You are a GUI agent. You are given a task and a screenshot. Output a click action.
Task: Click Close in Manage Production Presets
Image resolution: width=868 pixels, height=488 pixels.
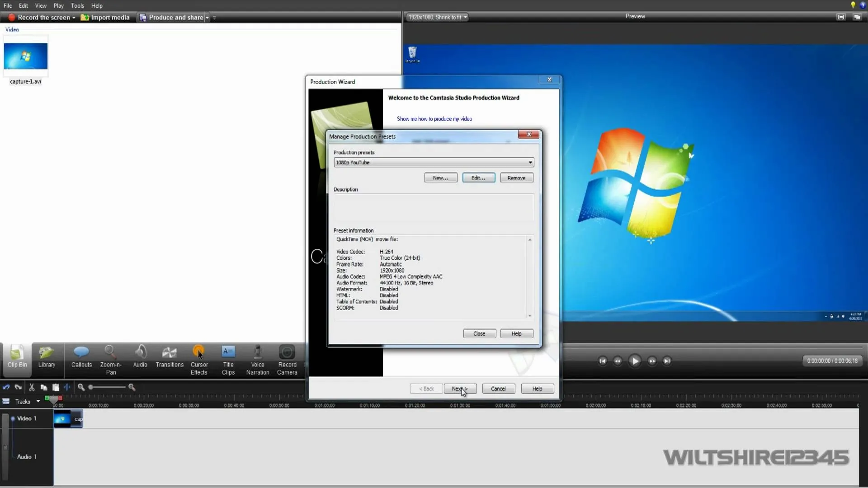(480, 334)
